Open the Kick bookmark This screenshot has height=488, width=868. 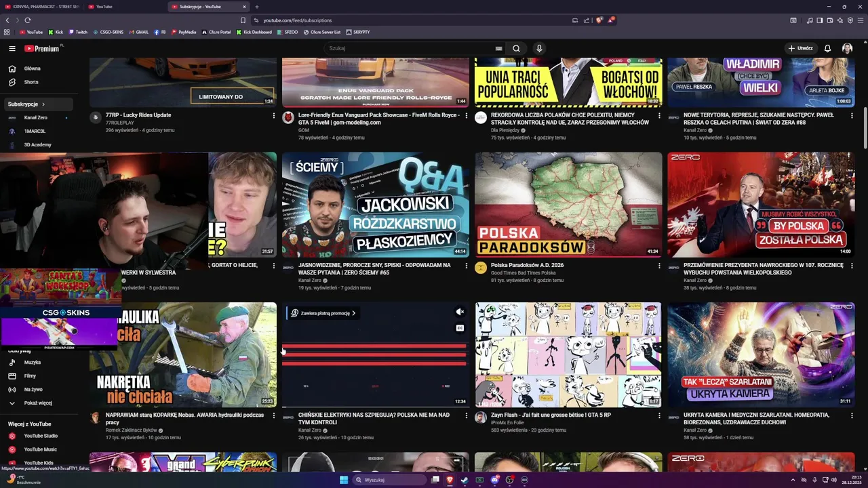[x=56, y=32]
